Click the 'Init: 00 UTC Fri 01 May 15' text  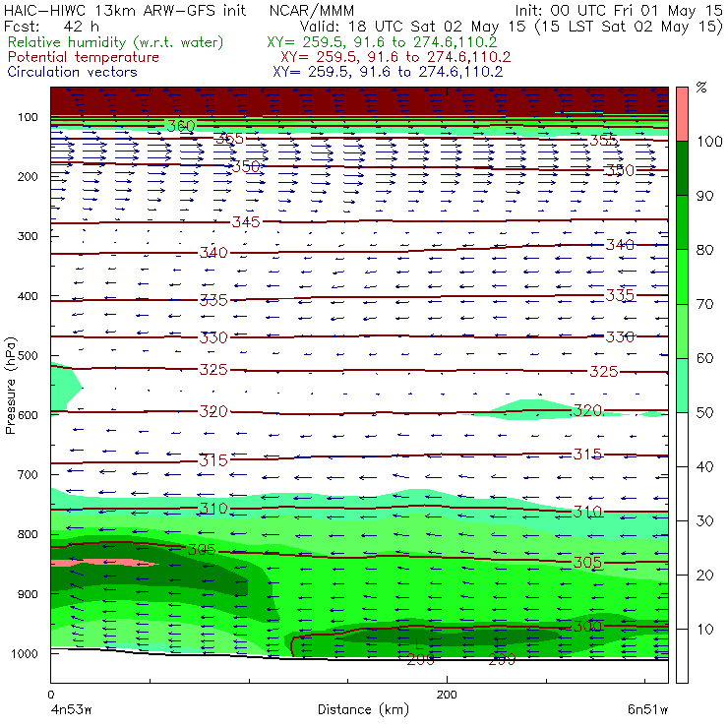click(x=619, y=10)
